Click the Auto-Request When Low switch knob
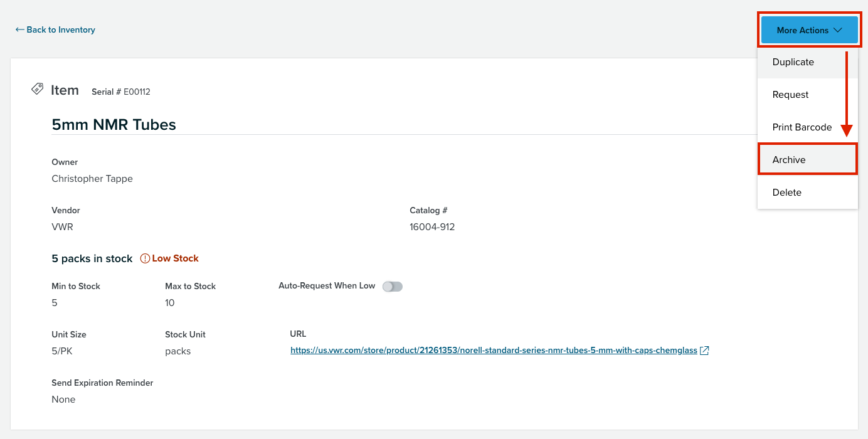 coord(389,286)
